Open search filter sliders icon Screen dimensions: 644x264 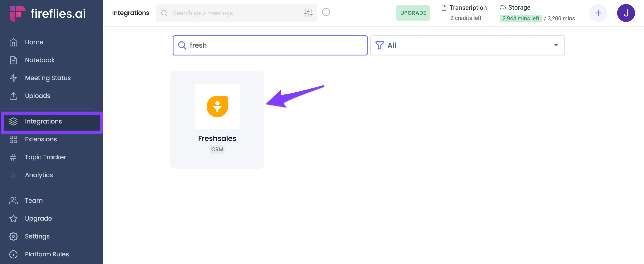[x=308, y=13]
